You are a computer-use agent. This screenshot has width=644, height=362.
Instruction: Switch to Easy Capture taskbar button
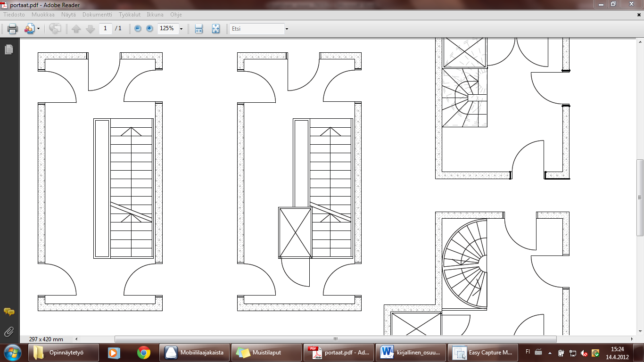(x=483, y=352)
